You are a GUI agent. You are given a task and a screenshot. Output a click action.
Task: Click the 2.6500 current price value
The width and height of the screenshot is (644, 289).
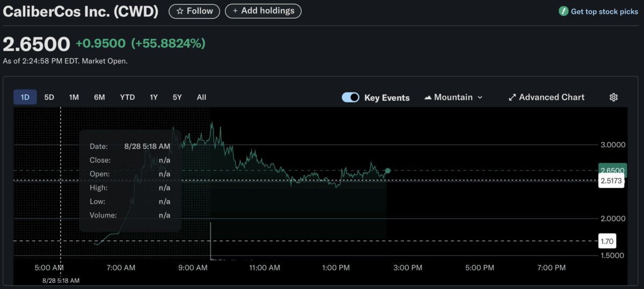tap(36, 44)
